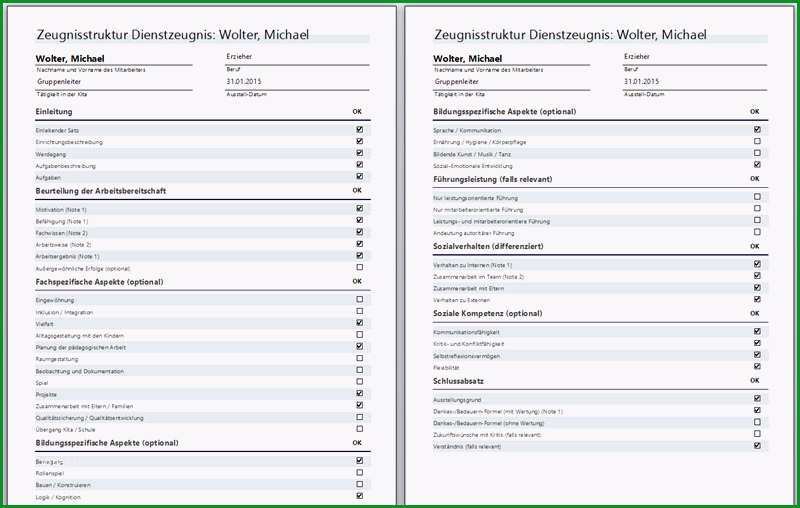
Task: Check Qualitätssicherung / Qualitätsentwicklung checkbox
Action: pyautogui.click(x=360, y=417)
